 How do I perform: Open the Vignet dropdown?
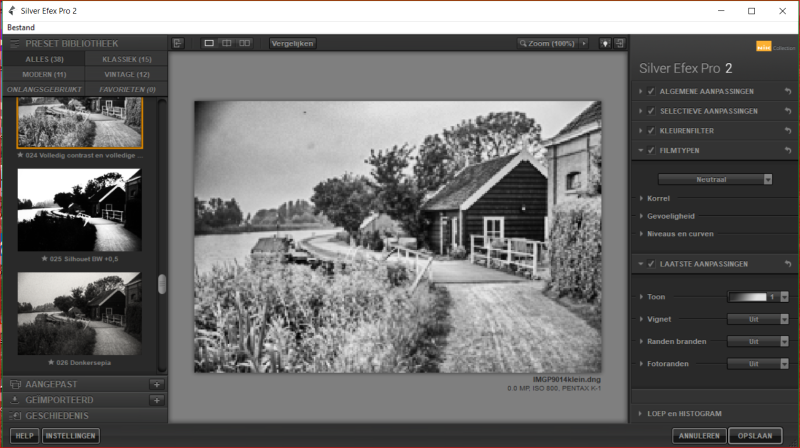758,319
